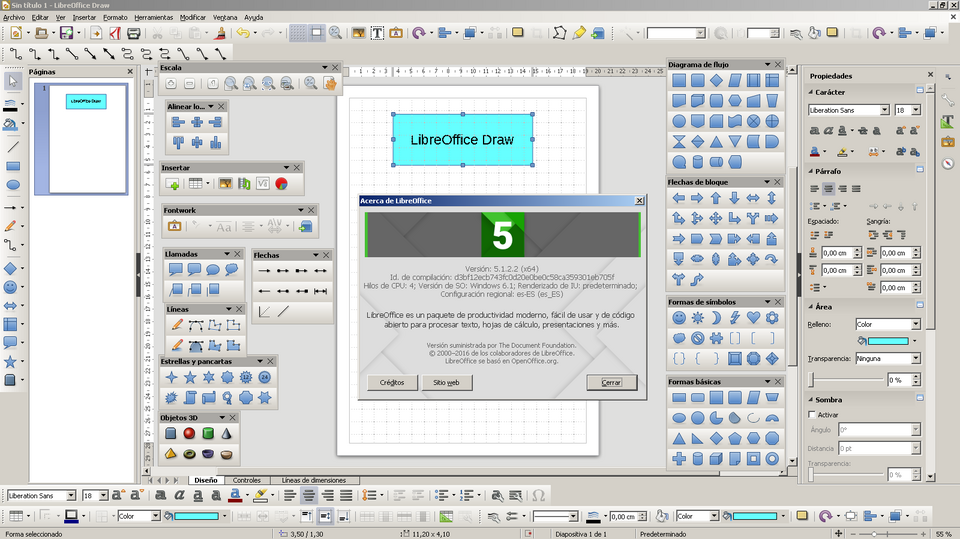Export directly as PDF
The width and height of the screenshot is (960, 539).
115,33
